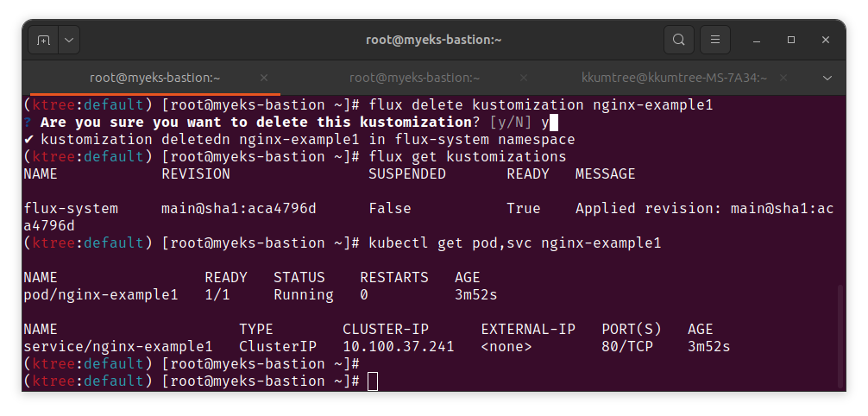Click the 'kubectl get pod,svc nginx-example1' command
Viewport: 868px width, 416px height.
pyautogui.click(x=515, y=243)
